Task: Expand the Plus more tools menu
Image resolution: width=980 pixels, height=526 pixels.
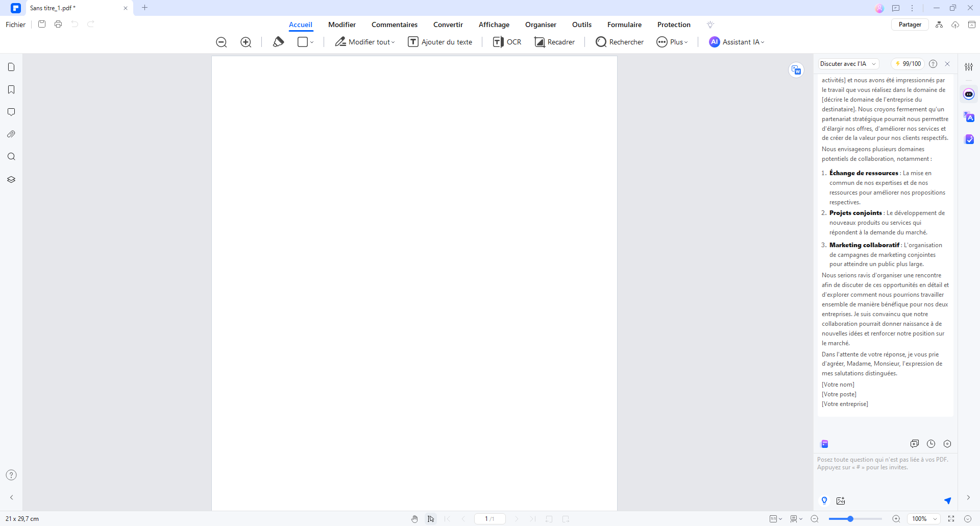Action: [x=672, y=42]
